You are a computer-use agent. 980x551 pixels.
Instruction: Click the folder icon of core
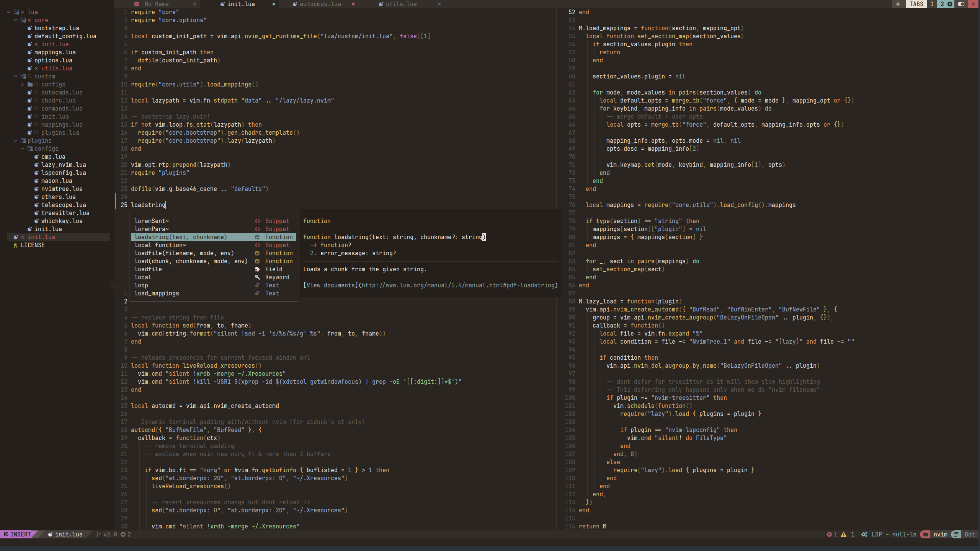tap(23, 20)
